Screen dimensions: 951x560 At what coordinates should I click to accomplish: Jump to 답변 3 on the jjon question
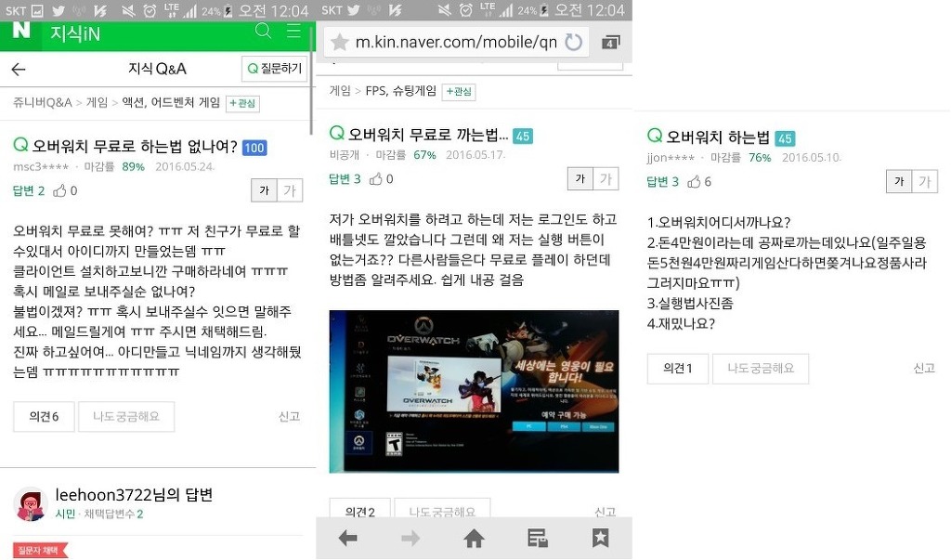pos(662,181)
